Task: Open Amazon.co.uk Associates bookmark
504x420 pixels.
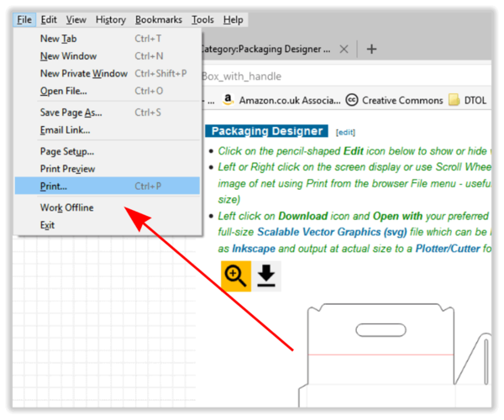Action: [x=282, y=100]
